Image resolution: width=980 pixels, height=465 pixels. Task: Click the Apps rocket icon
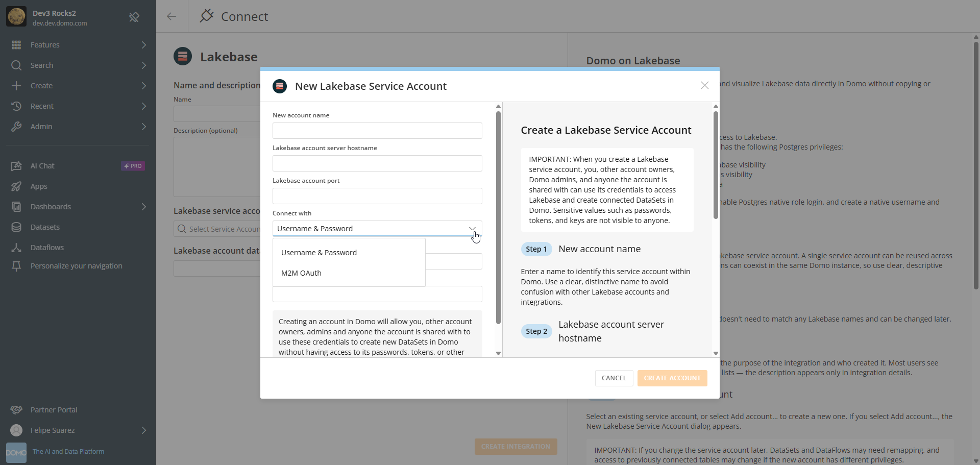16,186
